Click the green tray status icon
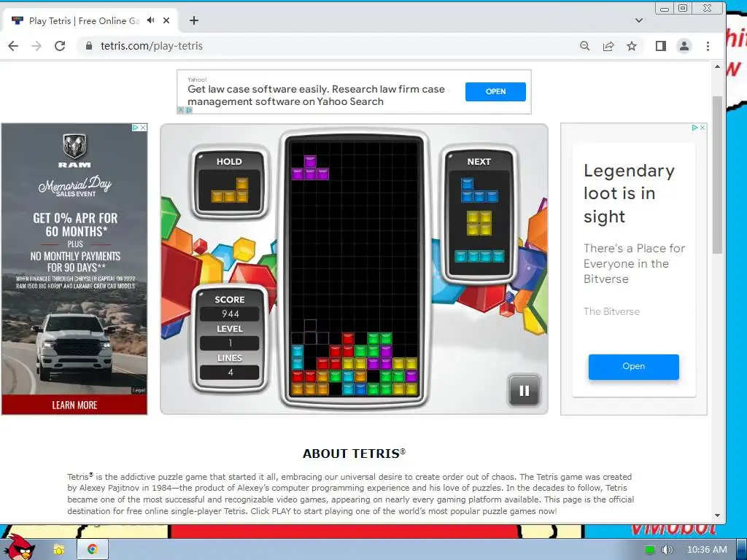 [650, 550]
